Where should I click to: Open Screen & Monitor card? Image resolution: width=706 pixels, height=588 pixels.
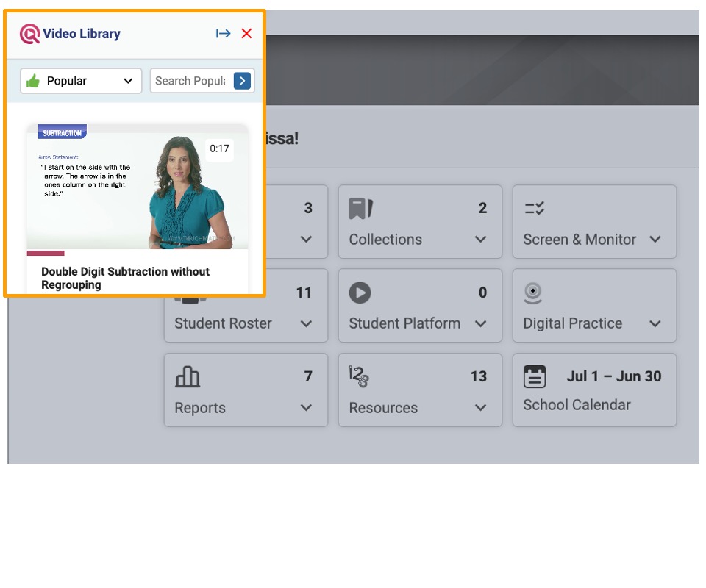pos(594,222)
